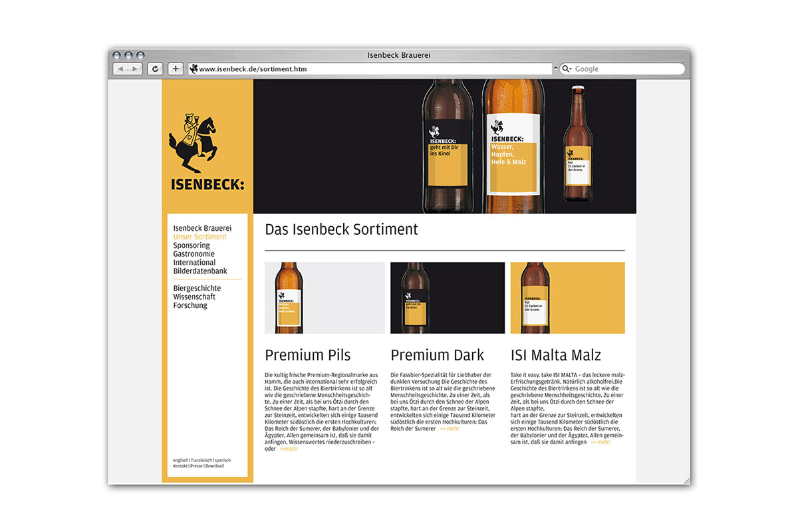This screenshot has height=532, width=798.
Task: Go to the Forschung page
Action: click(x=190, y=305)
